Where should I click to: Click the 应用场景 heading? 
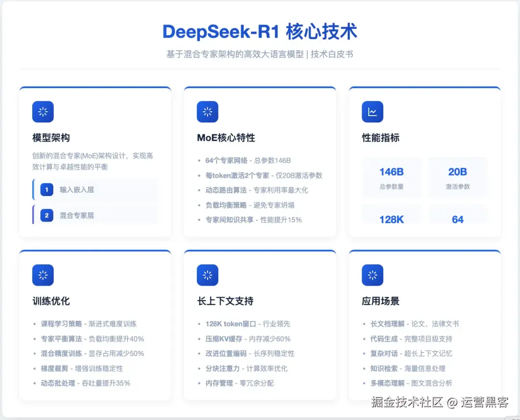pos(380,301)
